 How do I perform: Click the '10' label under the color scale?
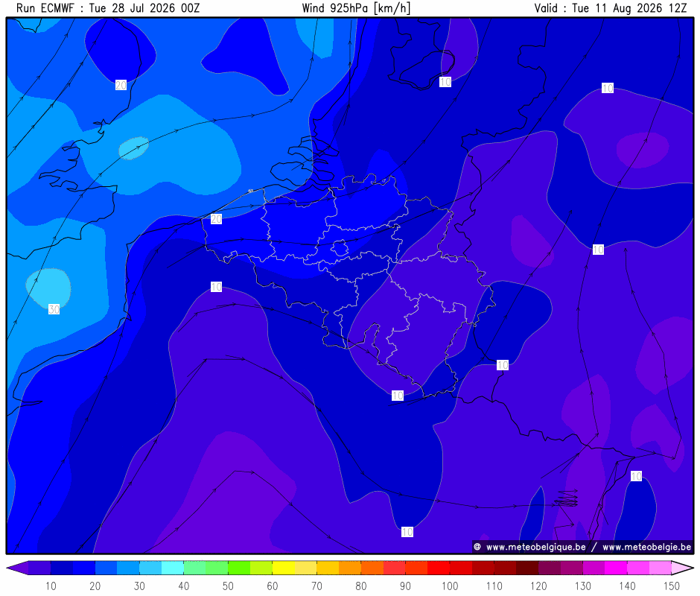coord(51,586)
